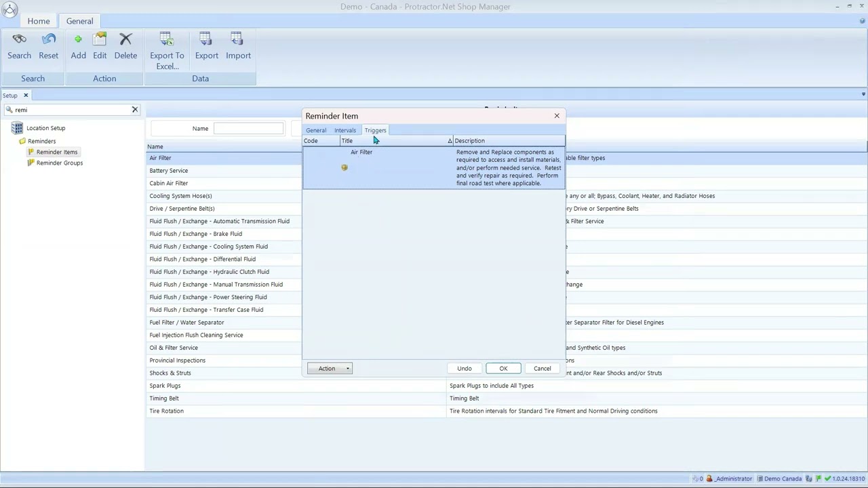
Task: Click the connection icon left of green flag
Action: tap(809, 479)
